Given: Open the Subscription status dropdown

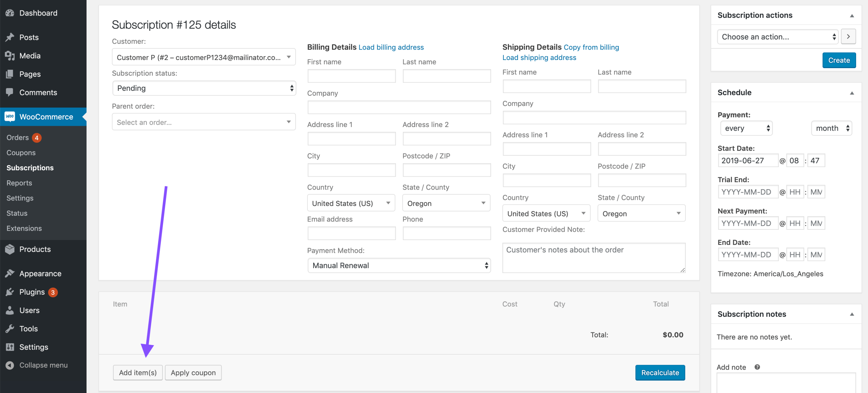Looking at the screenshot, I should click(x=204, y=88).
